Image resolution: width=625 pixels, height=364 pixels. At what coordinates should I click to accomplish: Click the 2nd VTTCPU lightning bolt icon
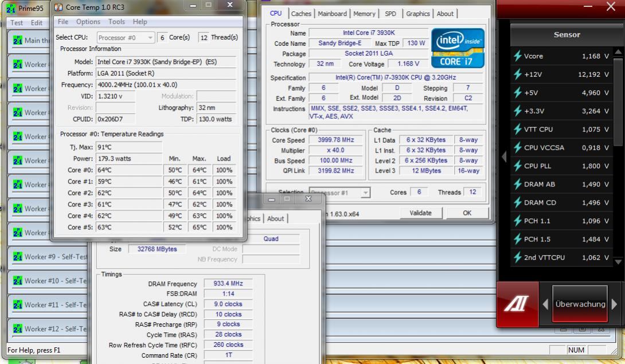[x=518, y=257]
